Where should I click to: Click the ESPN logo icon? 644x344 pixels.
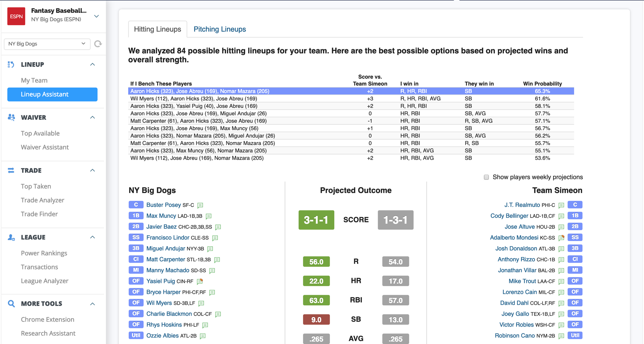click(16, 16)
